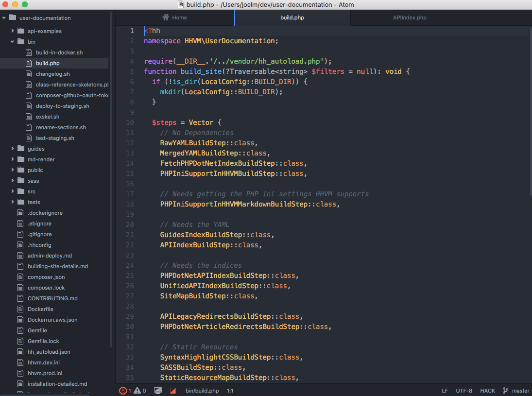Expand the src folder
The width and height of the screenshot is (532, 396).
click(12, 191)
